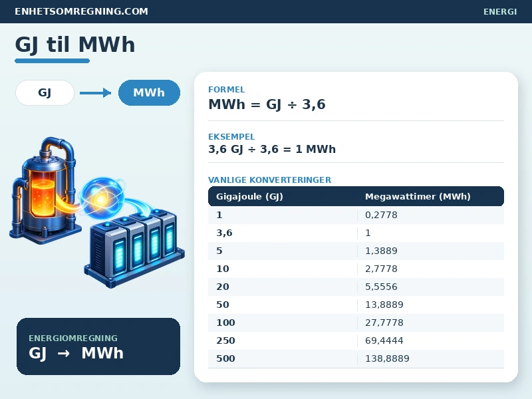Click the Megawattimer (MWh) column header
Image resolution: width=532 pixels, height=399 pixels.
point(418,196)
